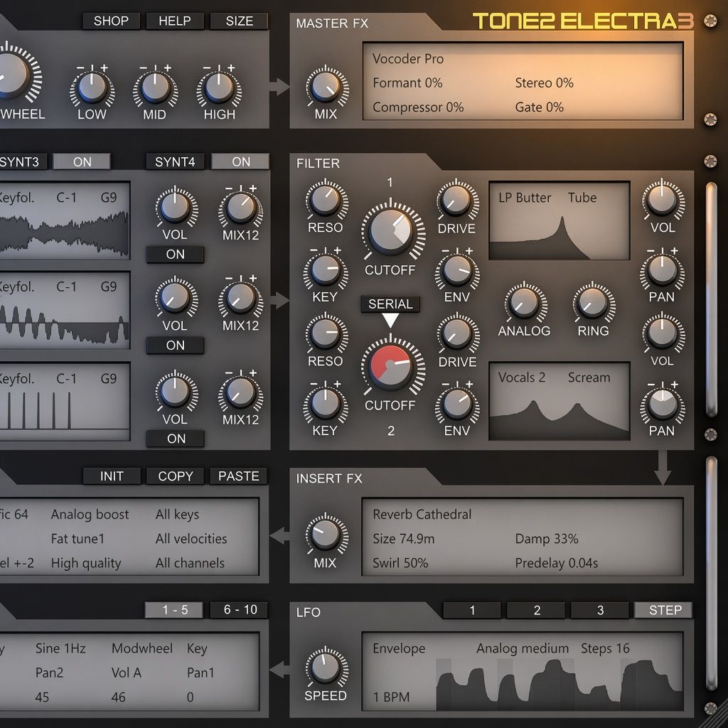
Task: Show modulation matrix slots 1 - 5
Action: [175, 609]
